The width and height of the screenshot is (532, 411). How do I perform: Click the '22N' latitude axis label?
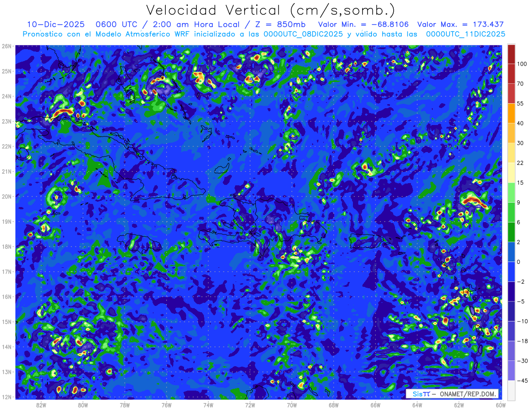(x=7, y=146)
